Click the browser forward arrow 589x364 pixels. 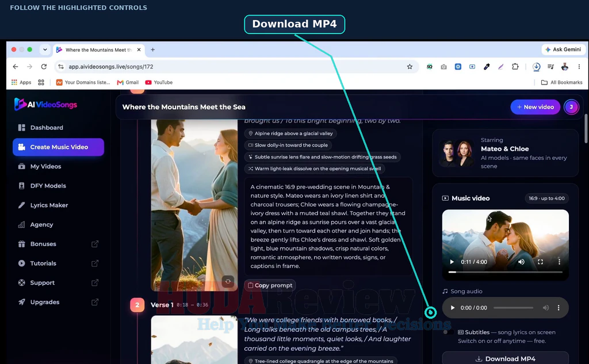point(29,67)
